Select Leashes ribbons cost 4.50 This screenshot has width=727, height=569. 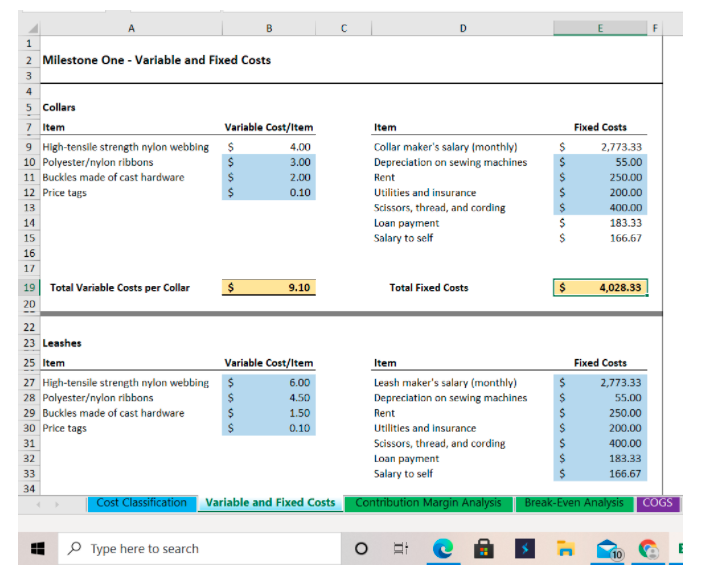(x=269, y=398)
